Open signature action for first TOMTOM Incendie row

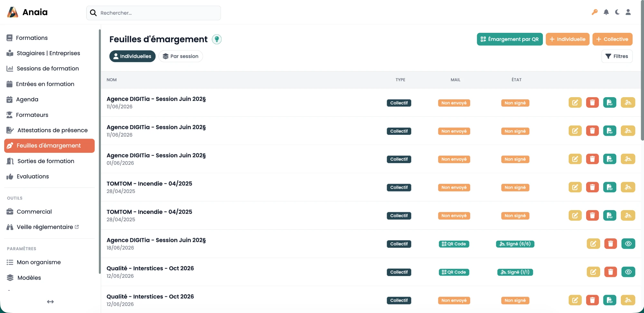[x=628, y=187]
